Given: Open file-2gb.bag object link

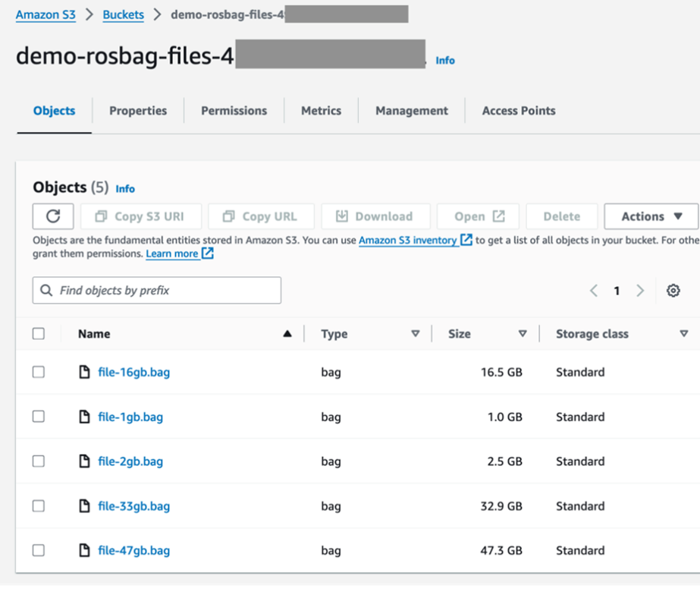Looking at the screenshot, I should 130,461.
